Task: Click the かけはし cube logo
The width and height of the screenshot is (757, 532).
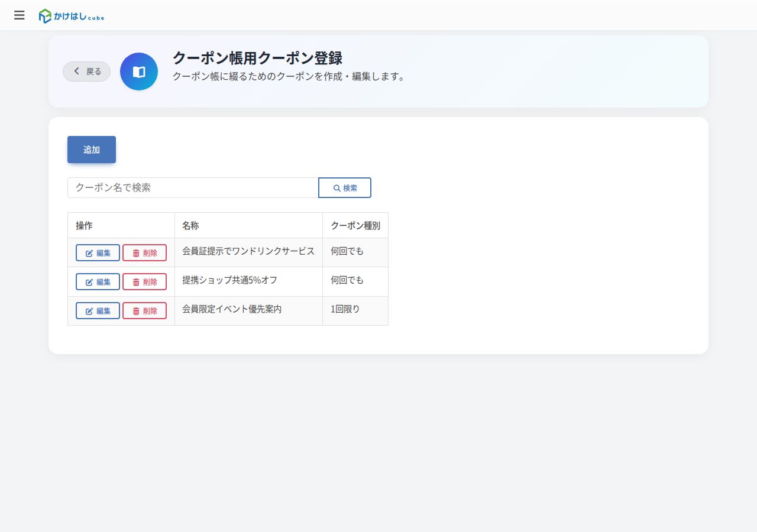Action: click(72, 16)
